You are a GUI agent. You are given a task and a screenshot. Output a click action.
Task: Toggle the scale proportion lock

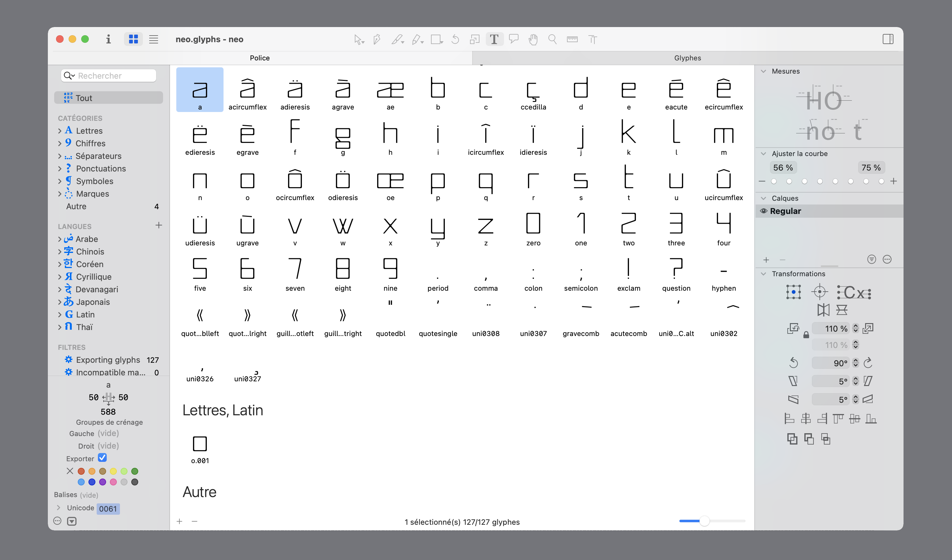coord(806,335)
